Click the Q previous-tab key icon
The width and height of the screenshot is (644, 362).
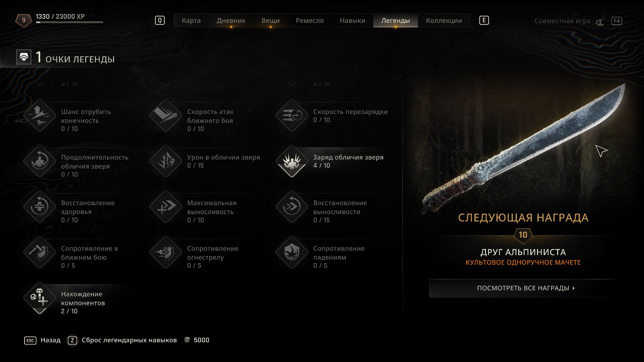tap(160, 20)
